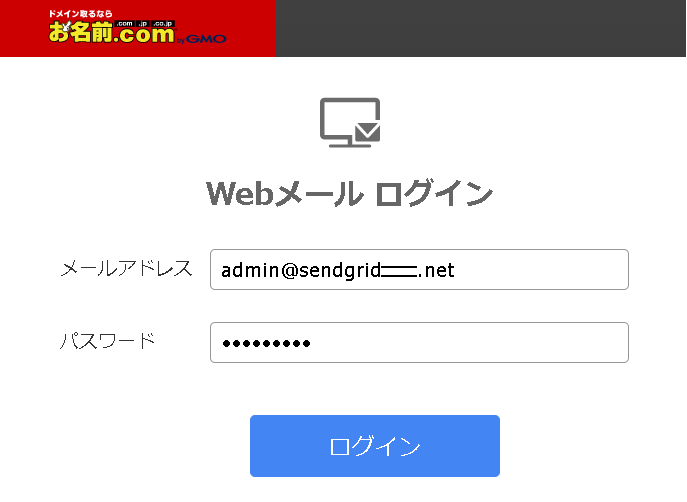Image resolution: width=687 pixels, height=502 pixels.
Task: Focus the password input field
Action: tap(419, 343)
